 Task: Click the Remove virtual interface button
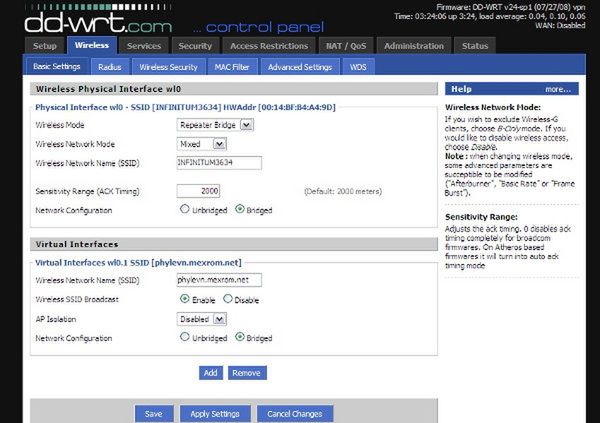(x=247, y=373)
